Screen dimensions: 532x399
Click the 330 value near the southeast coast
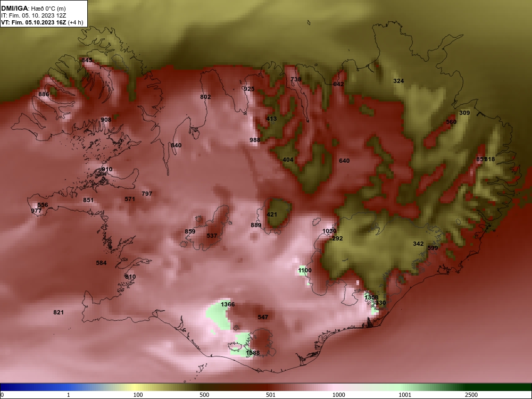point(381,303)
